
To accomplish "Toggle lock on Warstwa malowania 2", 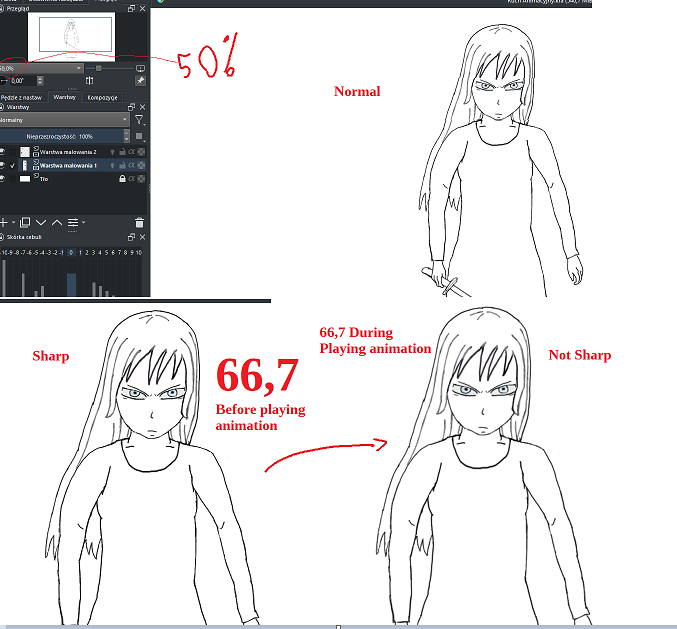I will (x=122, y=152).
